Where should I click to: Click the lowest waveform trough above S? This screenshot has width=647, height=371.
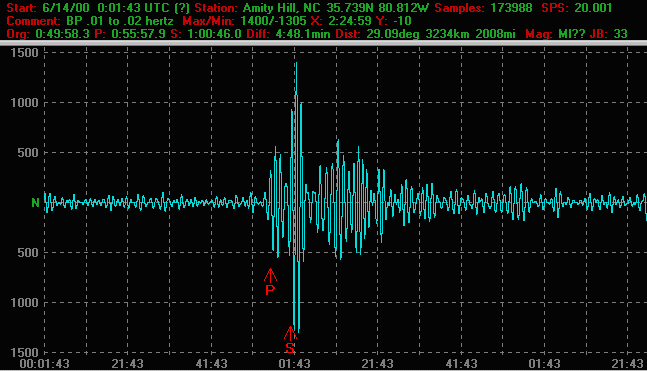point(298,330)
